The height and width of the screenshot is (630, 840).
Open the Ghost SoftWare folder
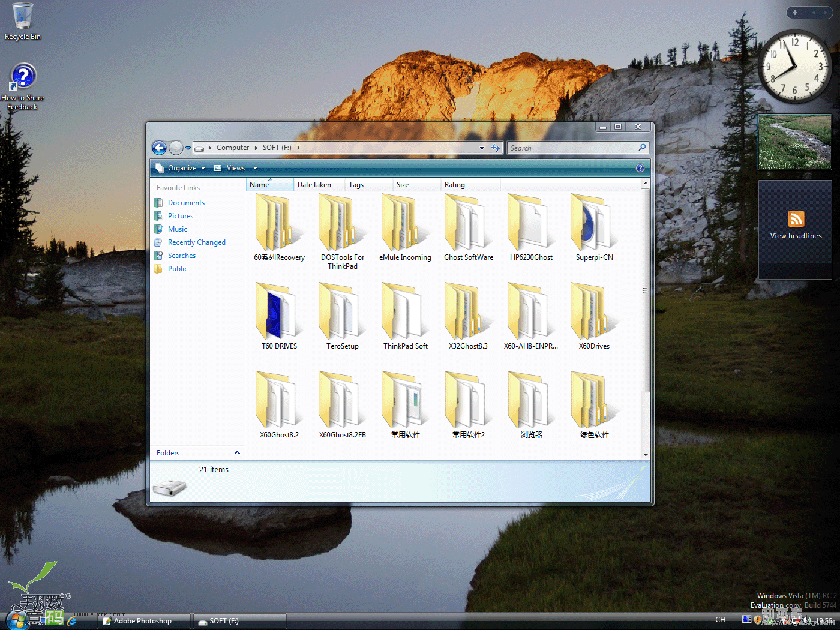(468, 228)
